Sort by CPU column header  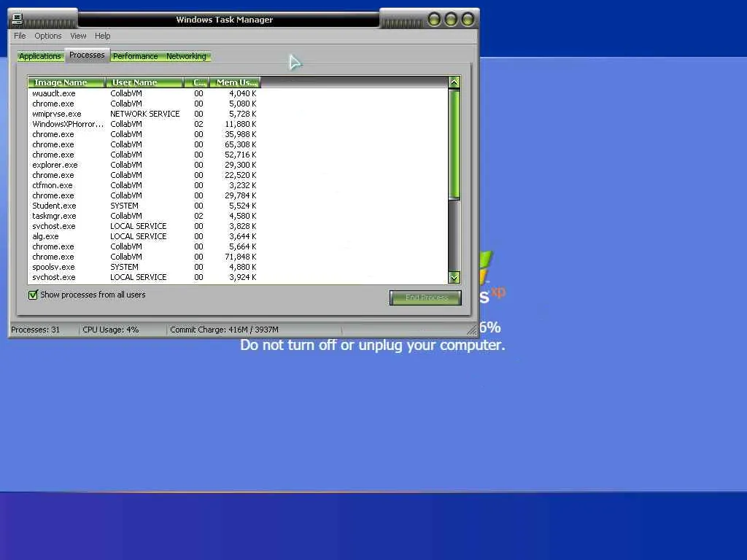(x=196, y=82)
